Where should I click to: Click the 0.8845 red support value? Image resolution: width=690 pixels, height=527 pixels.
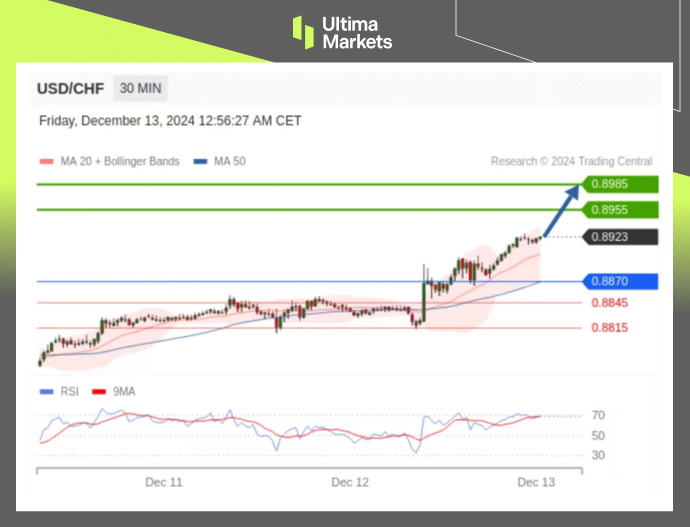(609, 303)
